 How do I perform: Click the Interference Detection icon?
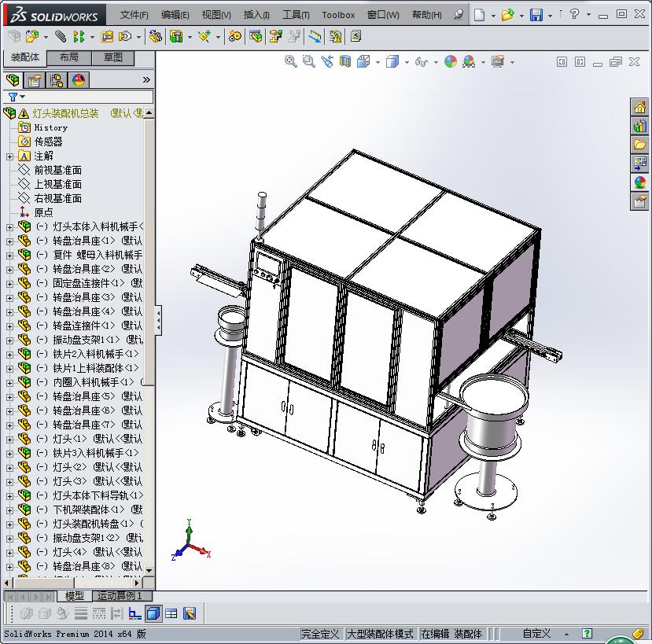(x=335, y=37)
